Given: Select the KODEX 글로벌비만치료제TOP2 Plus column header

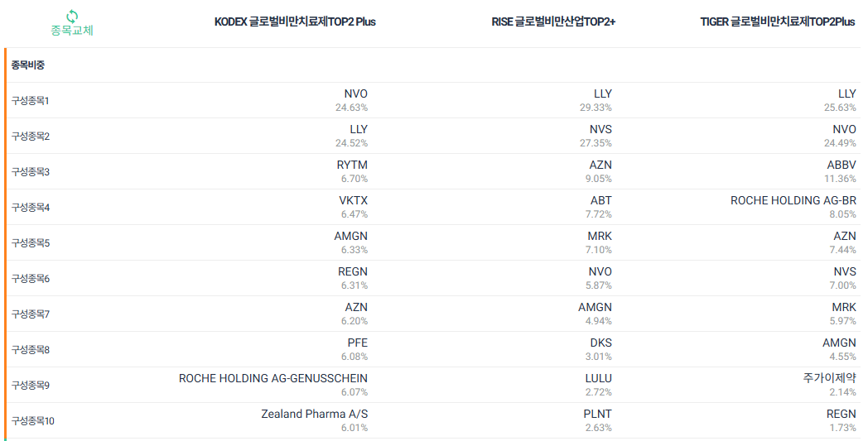Looking at the screenshot, I should (x=295, y=22).
